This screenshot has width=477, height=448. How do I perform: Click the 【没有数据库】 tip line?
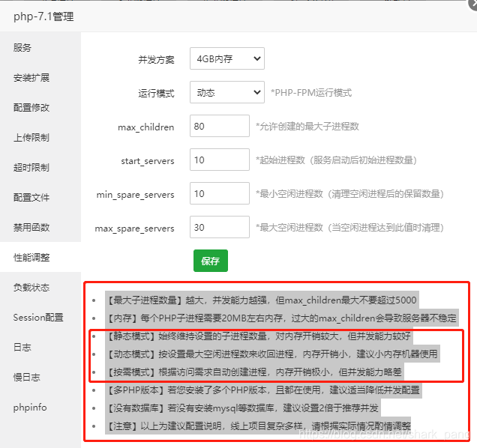[x=243, y=408]
